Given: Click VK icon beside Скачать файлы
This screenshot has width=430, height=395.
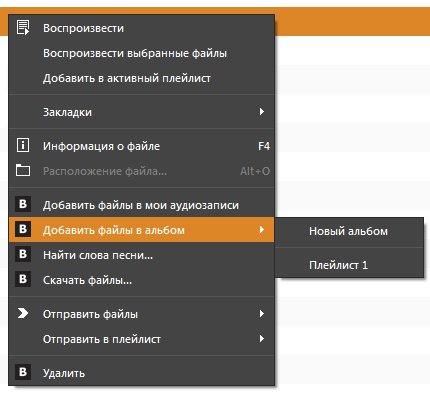Looking at the screenshot, I should coord(23,279).
